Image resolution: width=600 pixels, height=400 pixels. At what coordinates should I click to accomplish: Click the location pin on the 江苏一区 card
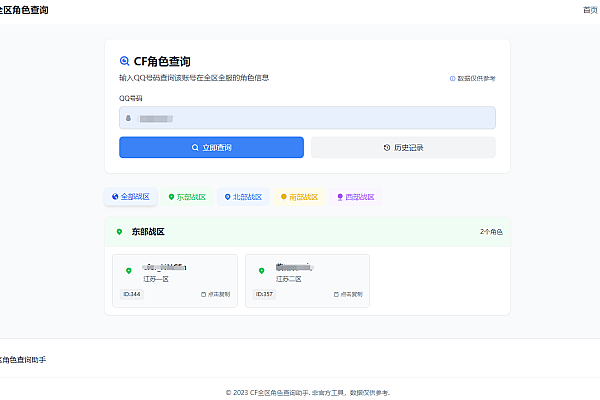click(x=129, y=271)
